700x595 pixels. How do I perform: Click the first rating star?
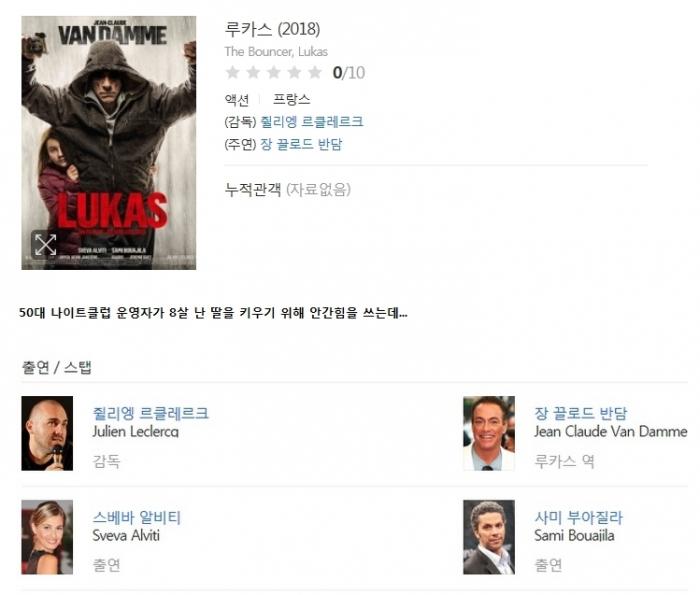point(233,72)
